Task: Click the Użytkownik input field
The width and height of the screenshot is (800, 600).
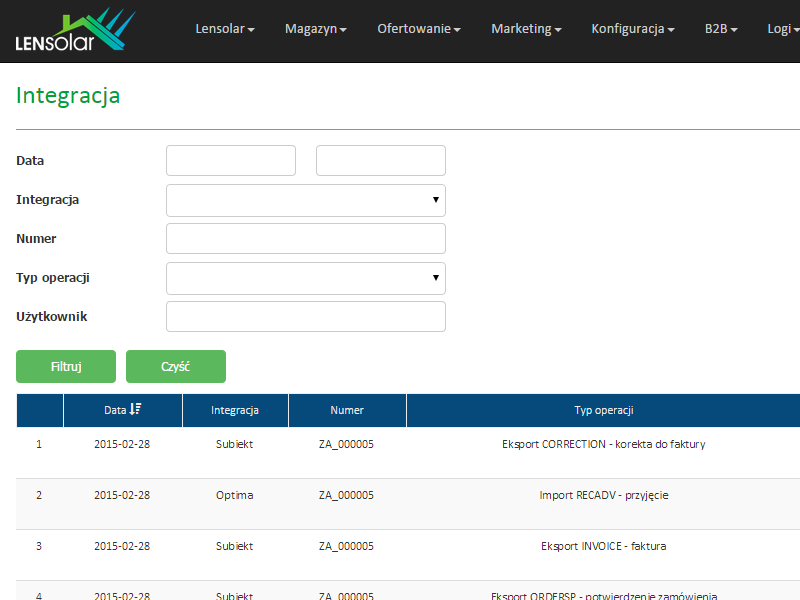Action: click(x=305, y=317)
